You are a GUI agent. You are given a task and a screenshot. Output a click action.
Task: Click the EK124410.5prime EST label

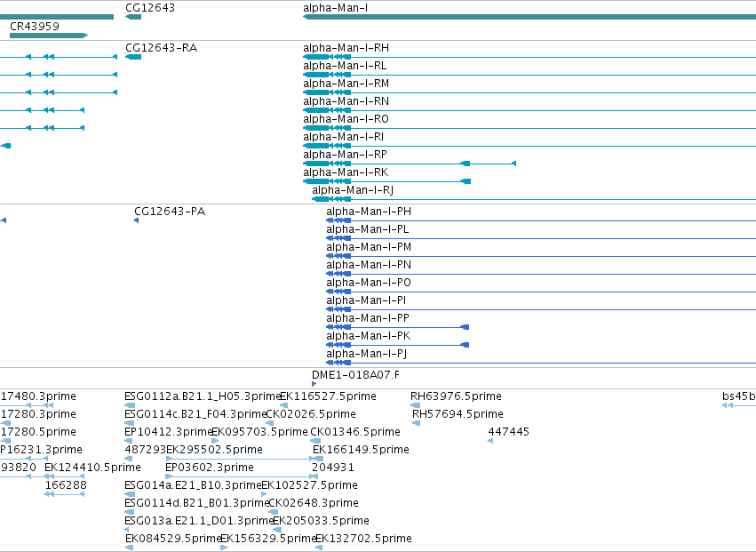click(x=92, y=468)
